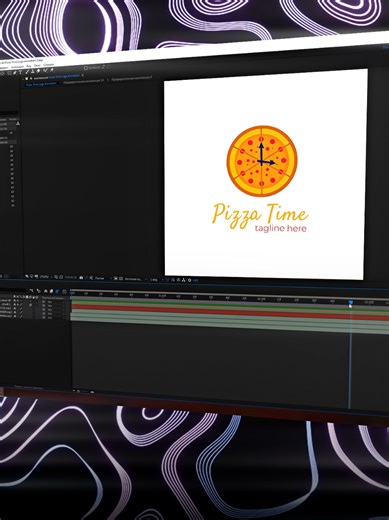
Task: Toggle the hide shy layers switch
Action: click(x=46, y=291)
